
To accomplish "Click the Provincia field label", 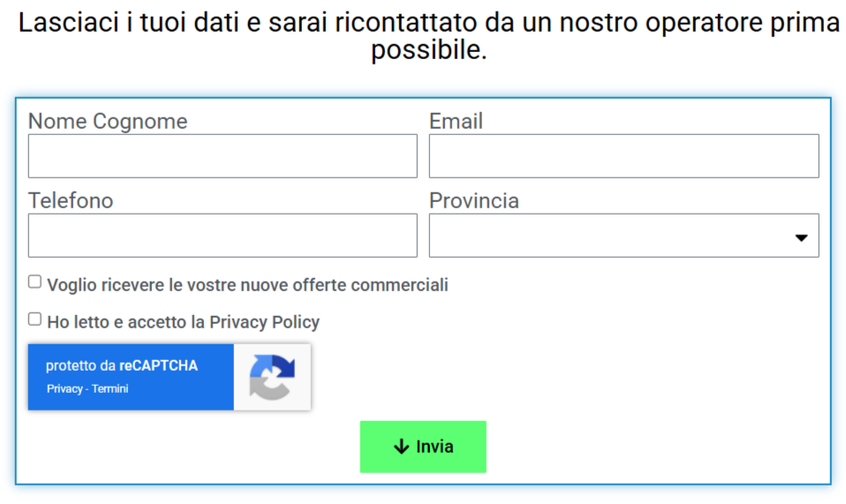I will pos(473,200).
